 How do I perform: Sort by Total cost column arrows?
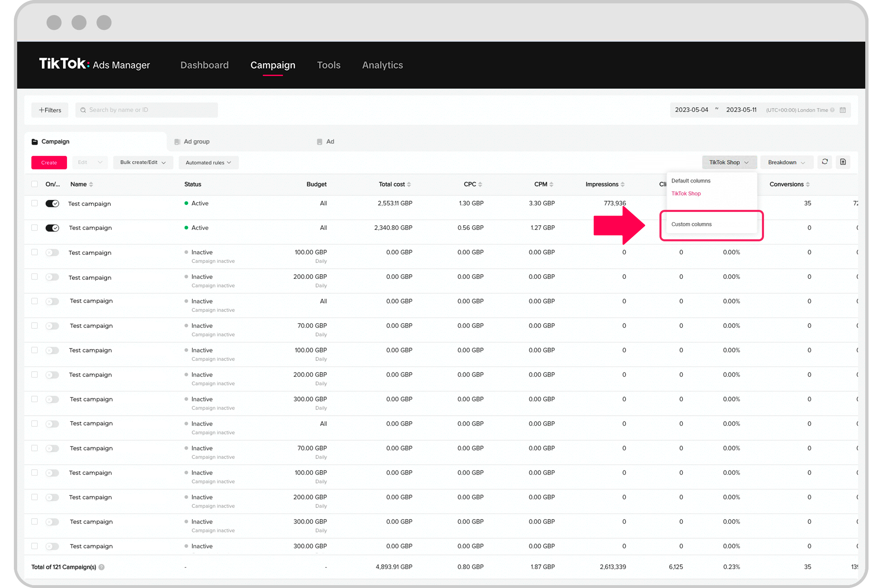[409, 185]
